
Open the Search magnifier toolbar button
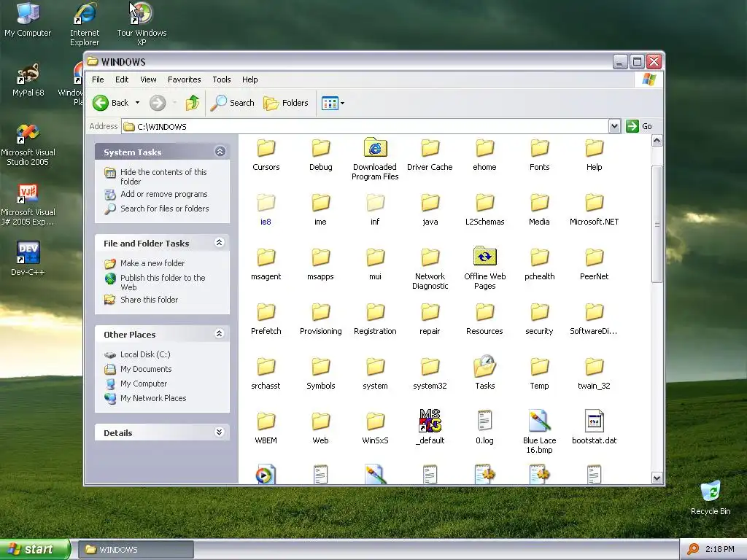(233, 103)
